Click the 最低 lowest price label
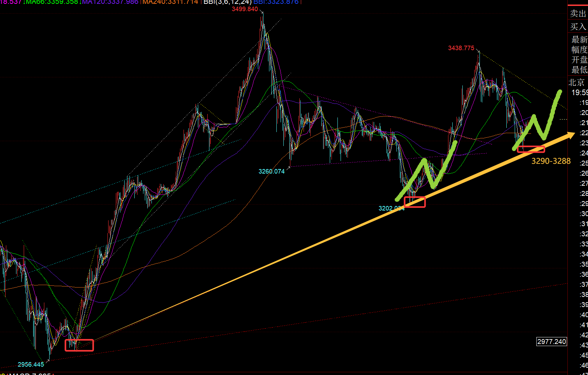This screenshot has height=375, width=588. [x=579, y=70]
